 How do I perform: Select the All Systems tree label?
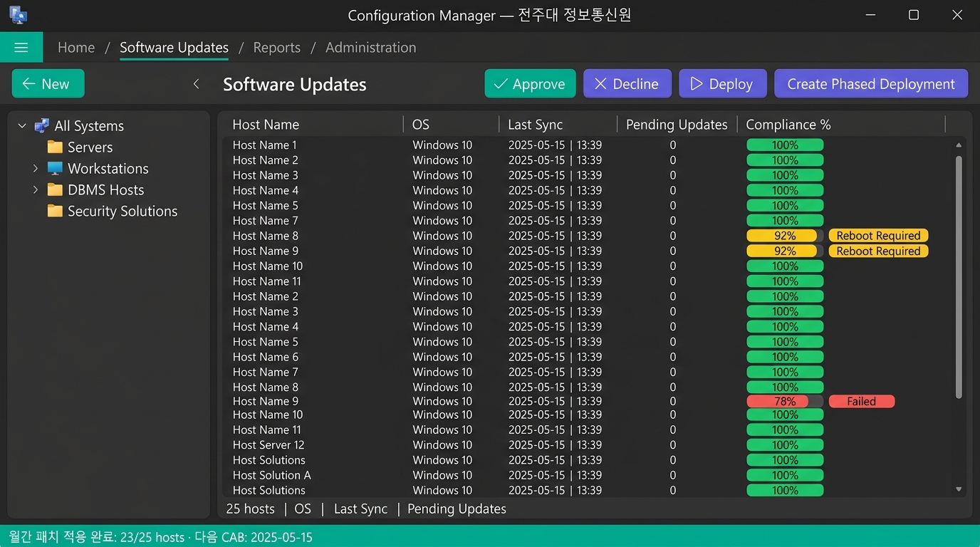click(x=89, y=126)
